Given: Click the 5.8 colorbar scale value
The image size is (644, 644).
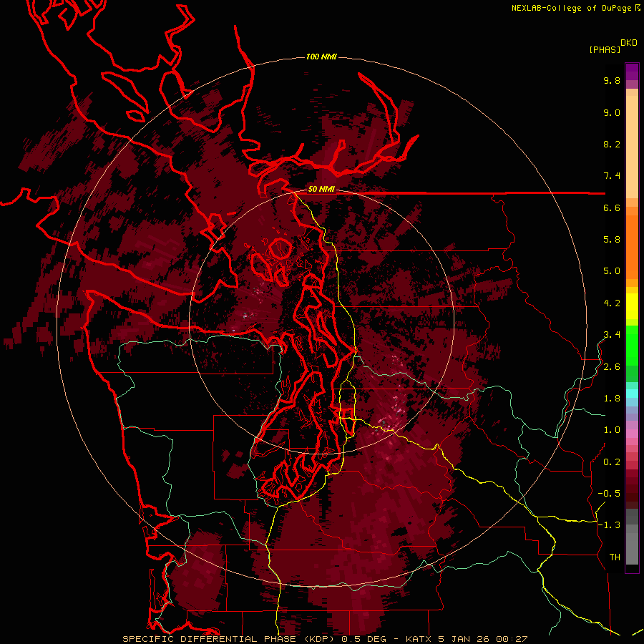Looking at the screenshot, I should pyautogui.click(x=612, y=240).
